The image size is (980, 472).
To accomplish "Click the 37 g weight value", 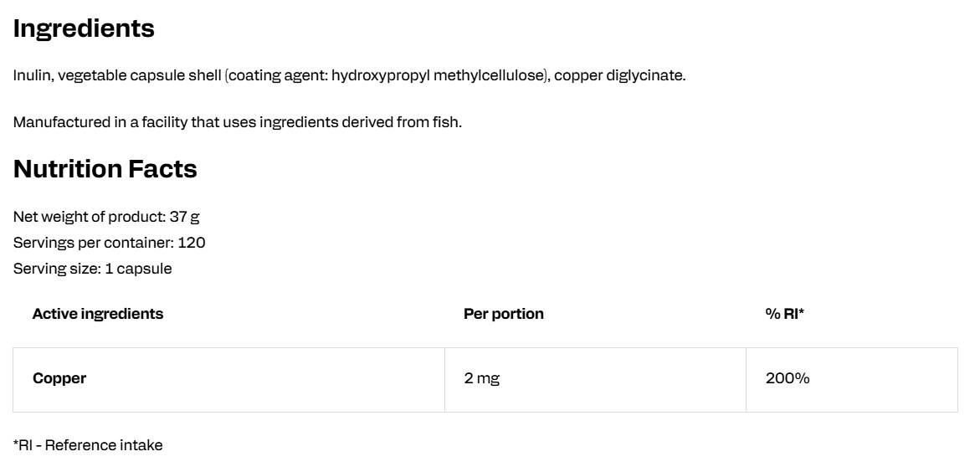I will pyautogui.click(x=185, y=217).
